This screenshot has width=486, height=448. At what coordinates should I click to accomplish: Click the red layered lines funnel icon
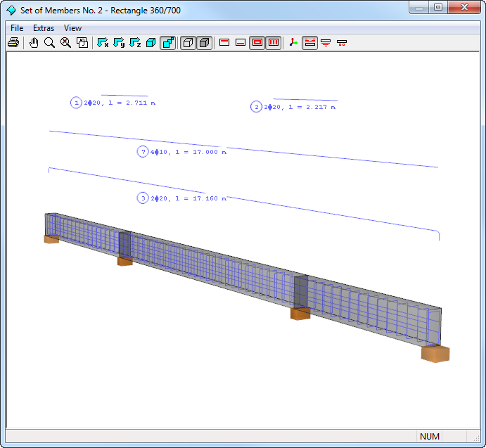pos(326,42)
